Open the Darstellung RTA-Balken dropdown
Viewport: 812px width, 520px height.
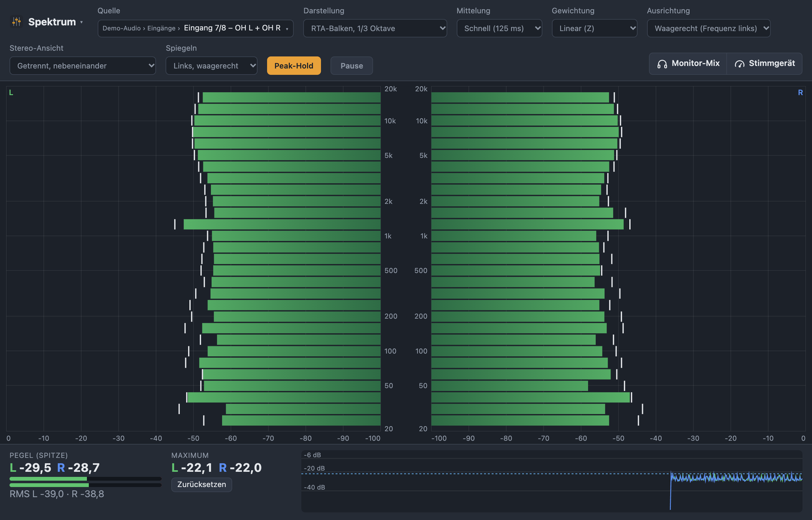pyautogui.click(x=375, y=28)
